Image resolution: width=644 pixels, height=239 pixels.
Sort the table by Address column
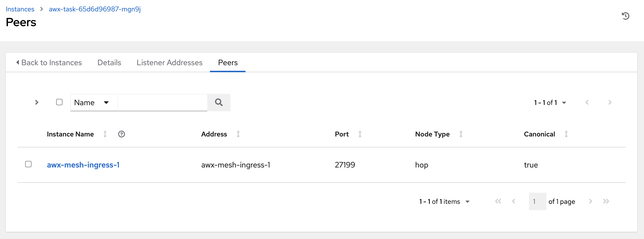pos(238,134)
